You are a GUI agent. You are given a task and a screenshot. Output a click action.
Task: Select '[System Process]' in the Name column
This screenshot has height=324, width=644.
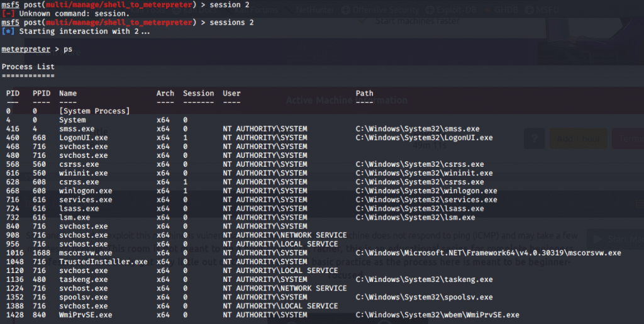pyautogui.click(x=94, y=111)
